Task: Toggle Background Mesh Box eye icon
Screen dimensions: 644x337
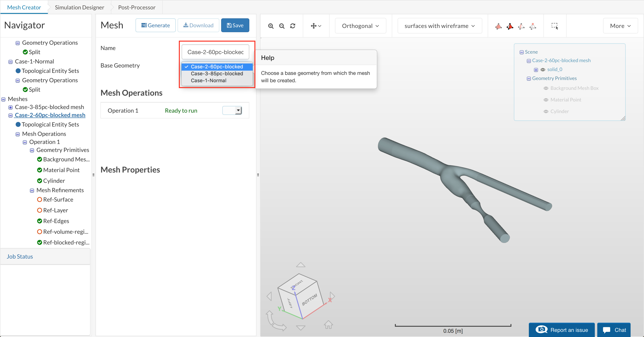Action: click(546, 88)
